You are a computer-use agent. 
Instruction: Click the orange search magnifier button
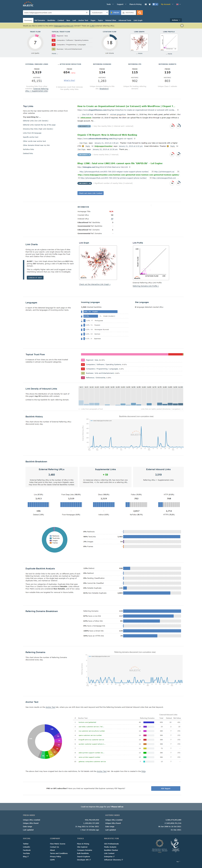pos(139,13)
